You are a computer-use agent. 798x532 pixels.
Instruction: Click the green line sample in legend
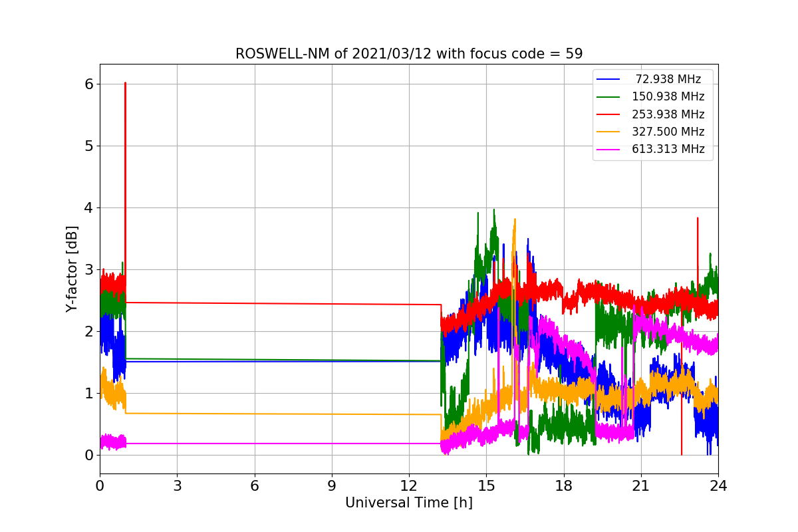pyautogui.click(x=609, y=96)
